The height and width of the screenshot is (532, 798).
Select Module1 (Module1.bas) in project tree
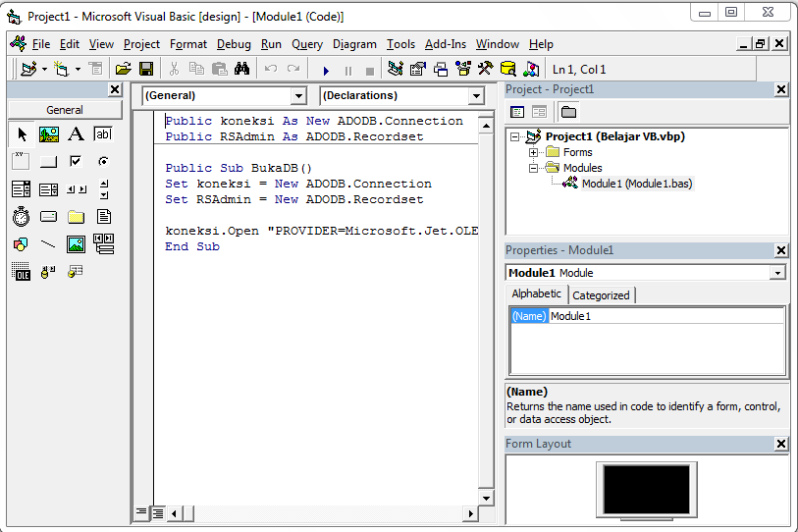637,184
